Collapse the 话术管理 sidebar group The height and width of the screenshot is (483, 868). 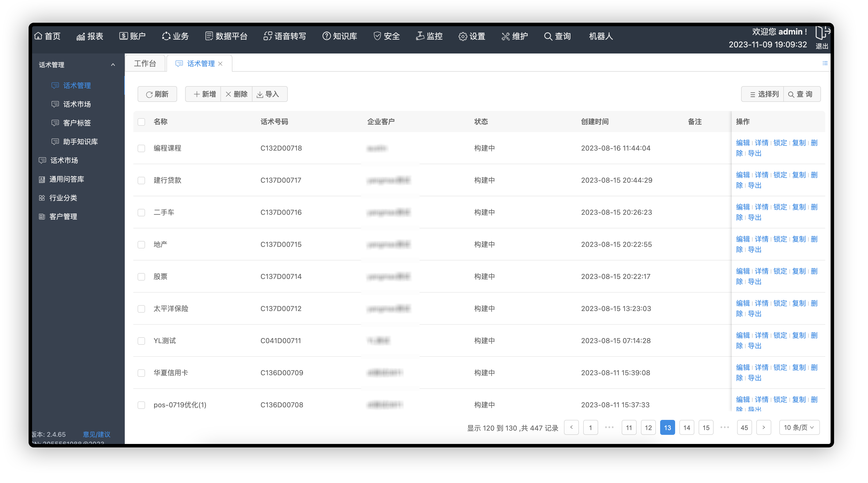click(x=114, y=65)
